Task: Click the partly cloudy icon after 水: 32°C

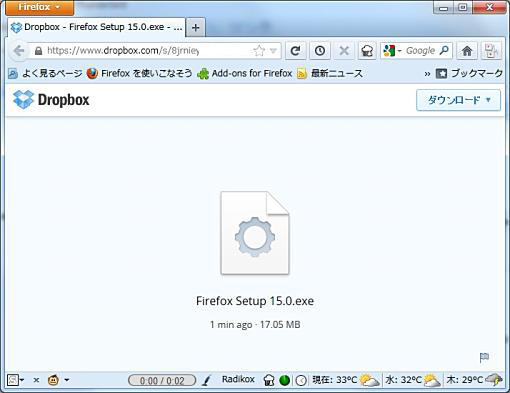Action: 432,380
